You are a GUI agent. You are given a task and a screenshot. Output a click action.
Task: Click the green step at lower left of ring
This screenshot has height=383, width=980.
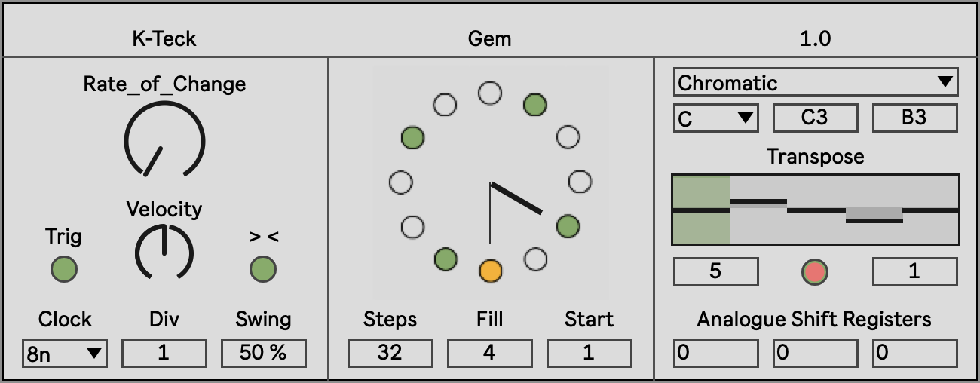pos(446,259)
